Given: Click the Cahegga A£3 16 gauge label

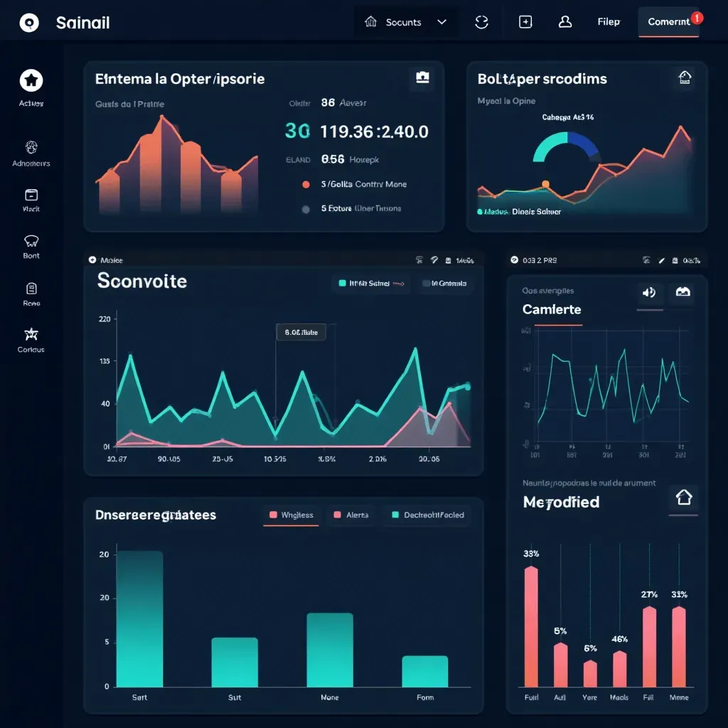Looking at the screenshot, I should (x=567, y=117).
